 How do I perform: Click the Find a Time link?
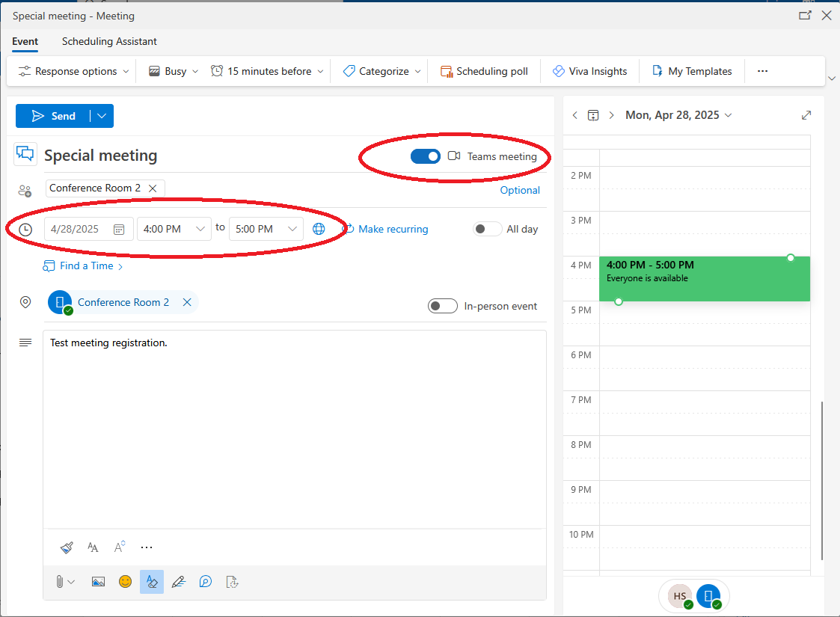(x=86, y=265)
